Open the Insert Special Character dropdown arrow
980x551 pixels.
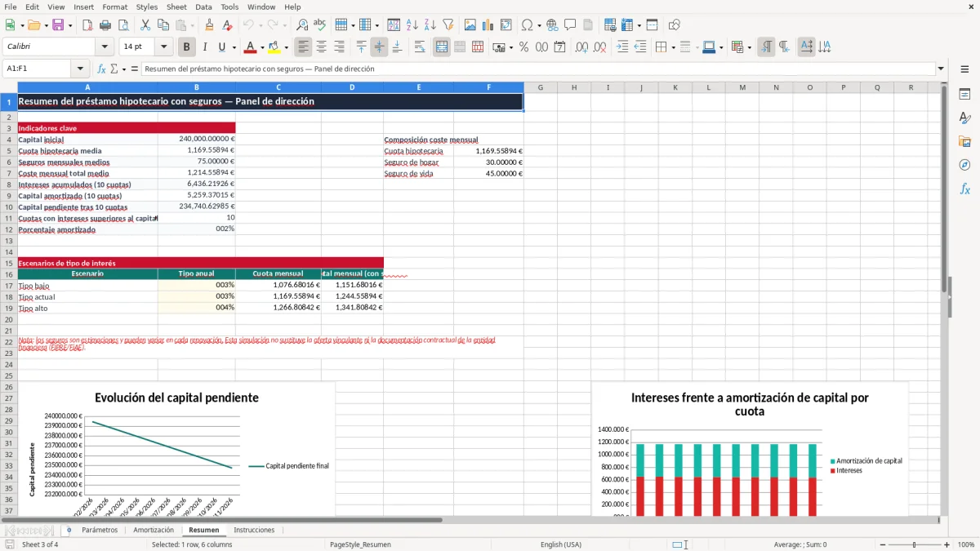point(539,25)
